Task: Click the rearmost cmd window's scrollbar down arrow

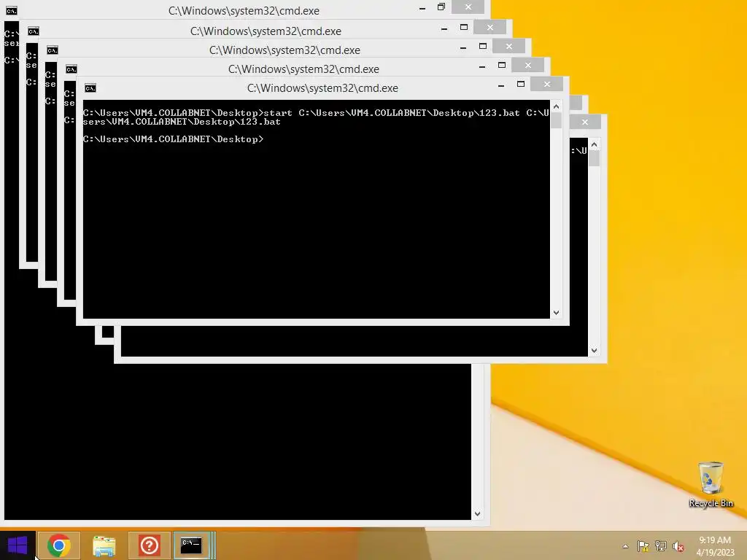Action: click(477, 514)
